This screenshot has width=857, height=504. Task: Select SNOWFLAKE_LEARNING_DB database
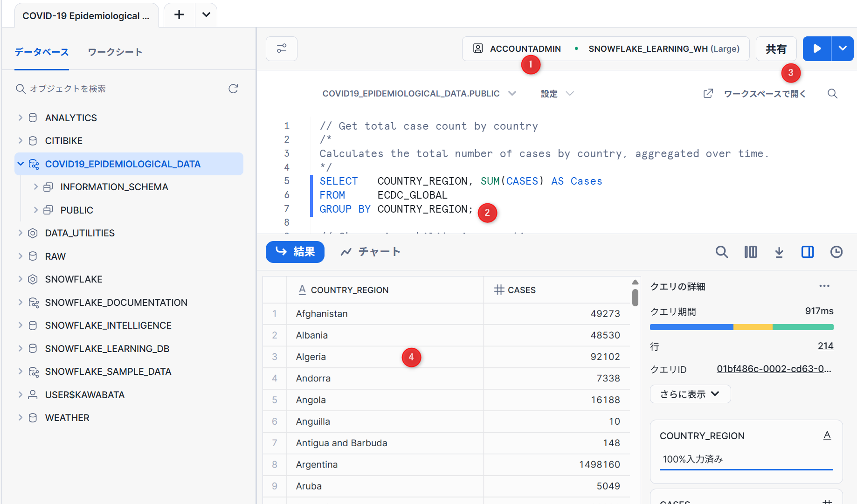[x=107, y=349]
